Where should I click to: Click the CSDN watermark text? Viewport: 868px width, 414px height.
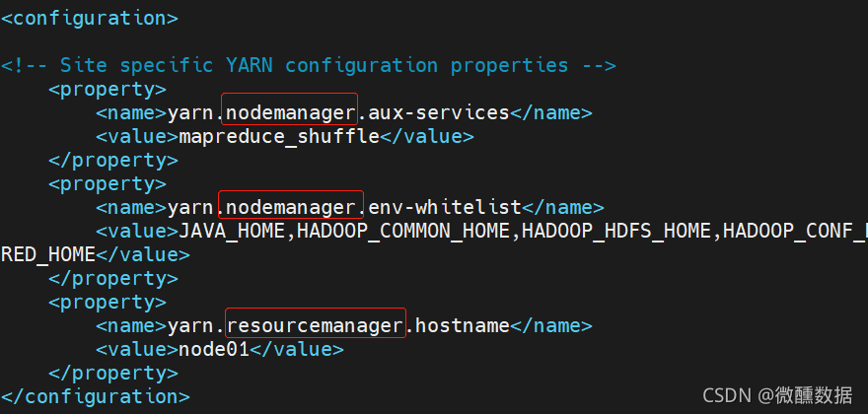[x=778, y=395]
